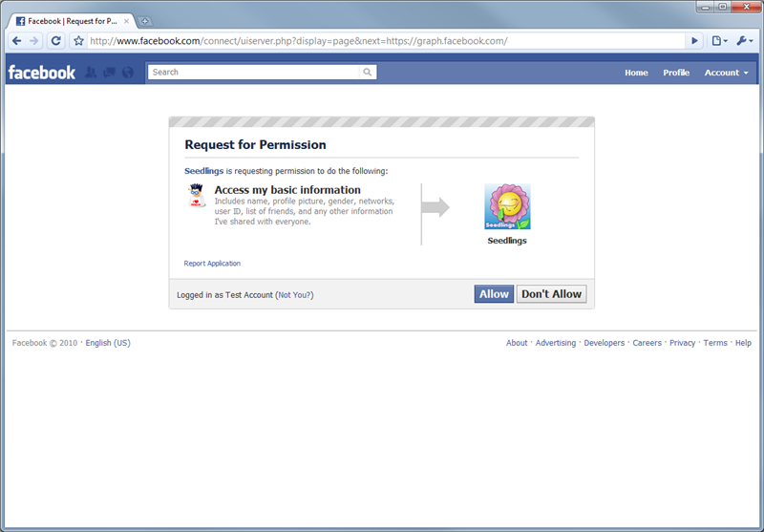Open a new tab with the plus button
The height and width of the screenshot is (532, 764).
coord(145,21)
